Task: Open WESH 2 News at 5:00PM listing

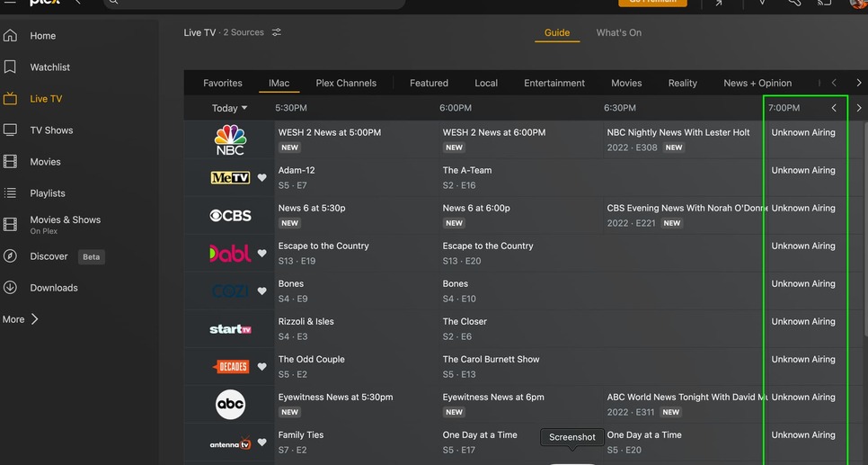Action: [357, 139]
